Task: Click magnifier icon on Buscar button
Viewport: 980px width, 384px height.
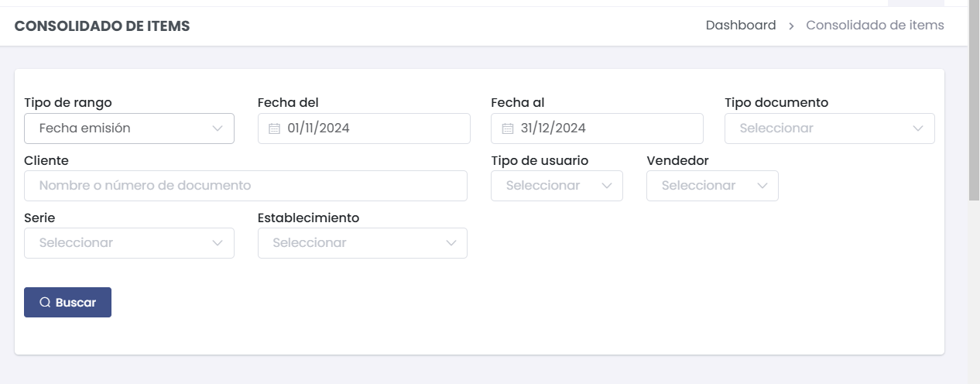Action: [45, 303]
